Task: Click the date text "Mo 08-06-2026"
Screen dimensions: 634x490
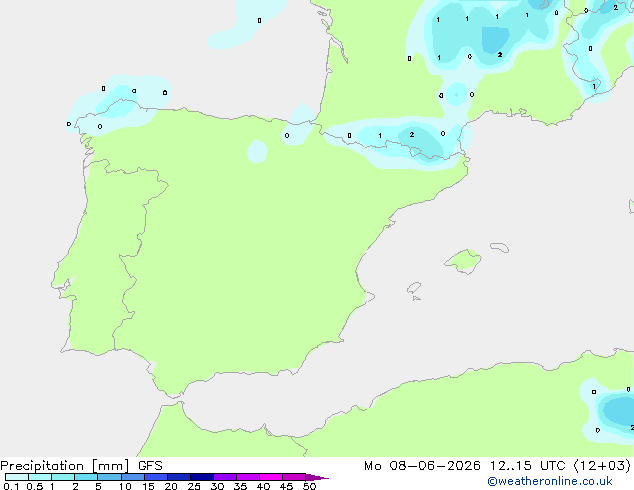Action: pyautogui.click(x=422, y=466)
